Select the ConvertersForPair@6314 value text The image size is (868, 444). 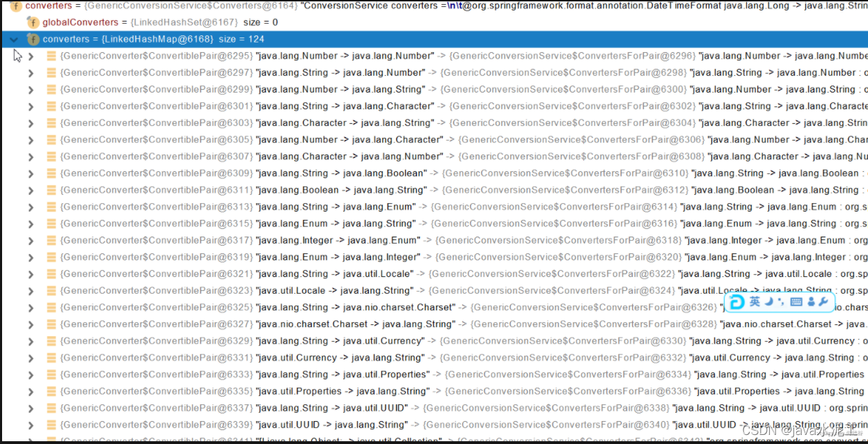554,207
